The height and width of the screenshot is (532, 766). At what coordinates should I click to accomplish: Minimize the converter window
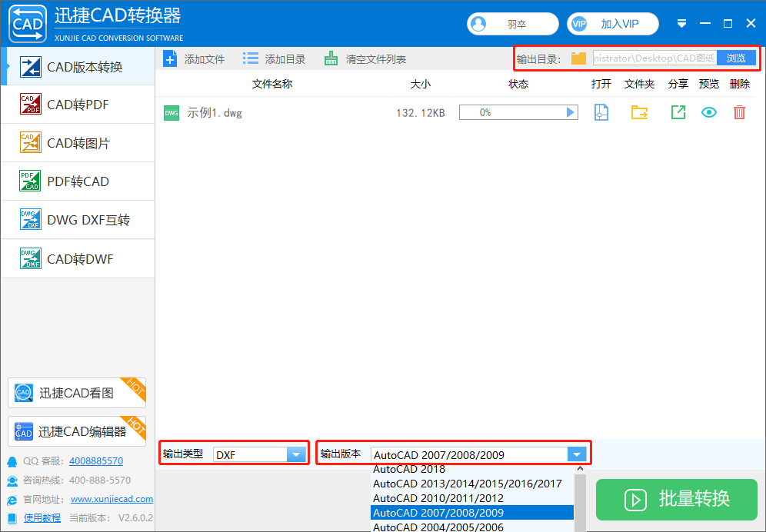(x=705, y=24)
